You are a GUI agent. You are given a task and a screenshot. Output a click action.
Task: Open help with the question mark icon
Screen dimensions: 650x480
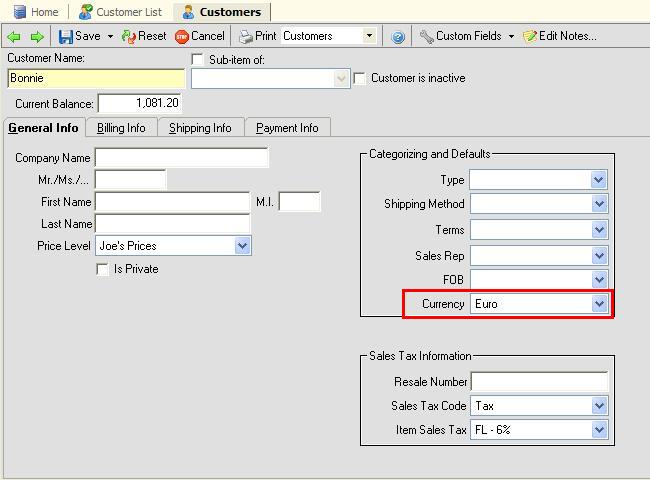pyautogui.click(x=398, y=36)
